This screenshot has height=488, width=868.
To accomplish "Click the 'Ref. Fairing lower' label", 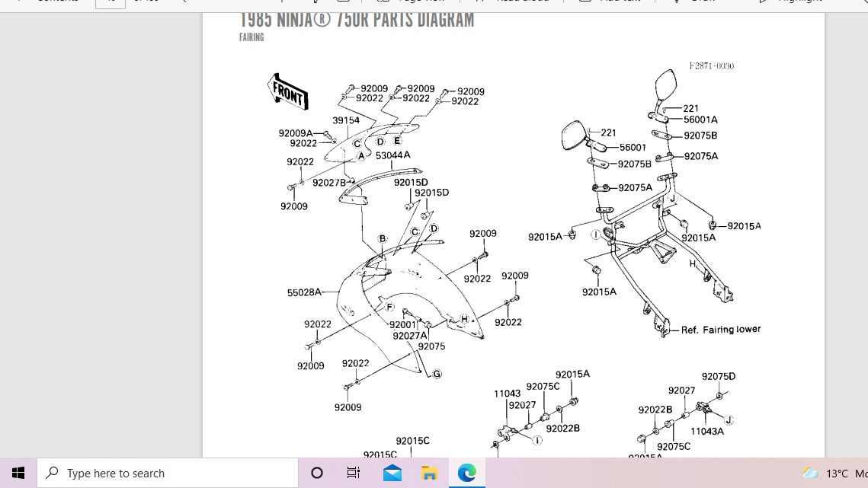I will click(x=720, y=330).
